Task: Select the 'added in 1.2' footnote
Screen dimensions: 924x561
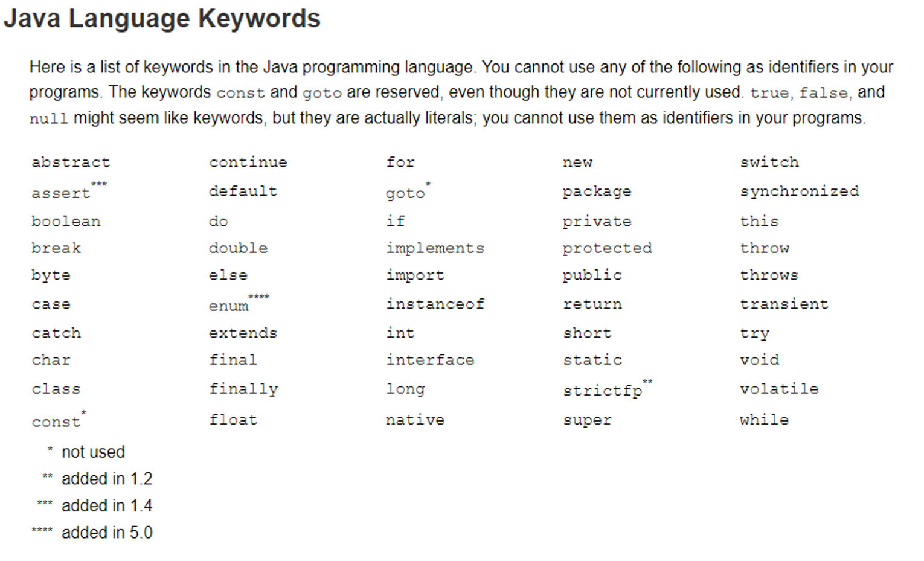Action: (107, 479)
